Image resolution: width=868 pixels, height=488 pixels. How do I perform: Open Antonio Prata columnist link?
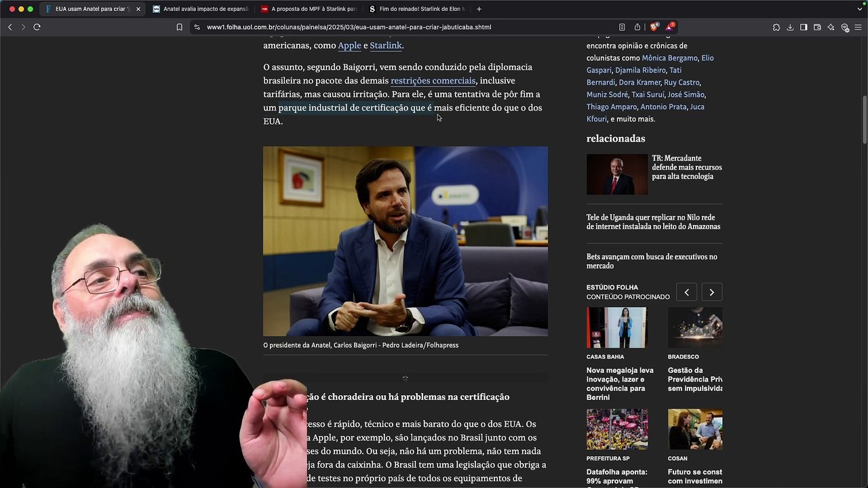pos(663,107)
